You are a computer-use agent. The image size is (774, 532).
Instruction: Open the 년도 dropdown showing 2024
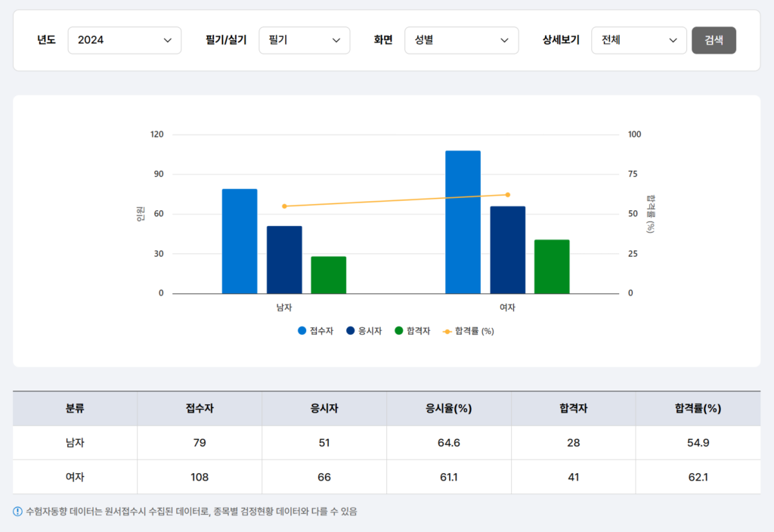125,40
